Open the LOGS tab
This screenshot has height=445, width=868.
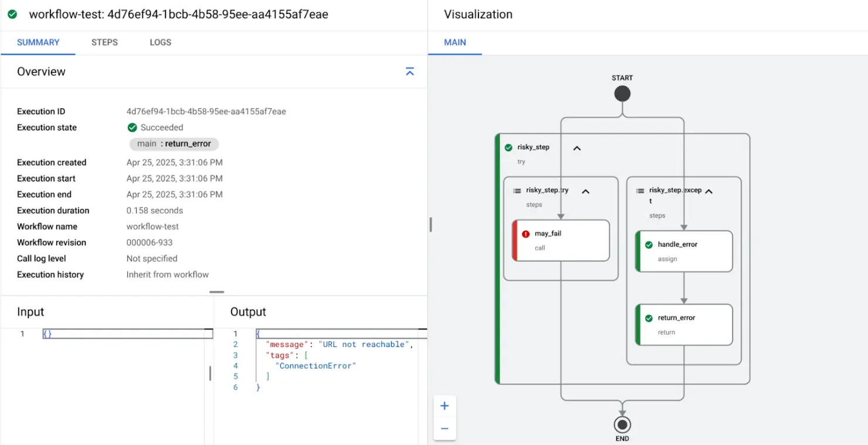point(160,42)
